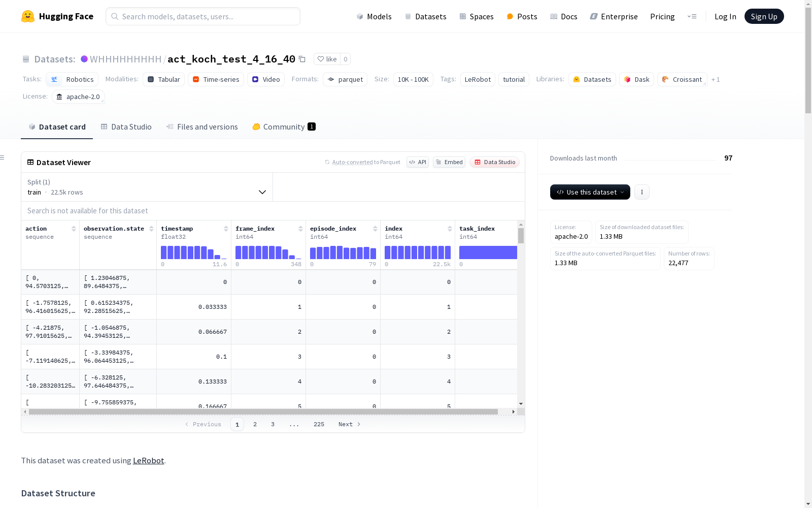
Task: Click the three-dot options button beside Use this dataset
Action: click(642, 192)
